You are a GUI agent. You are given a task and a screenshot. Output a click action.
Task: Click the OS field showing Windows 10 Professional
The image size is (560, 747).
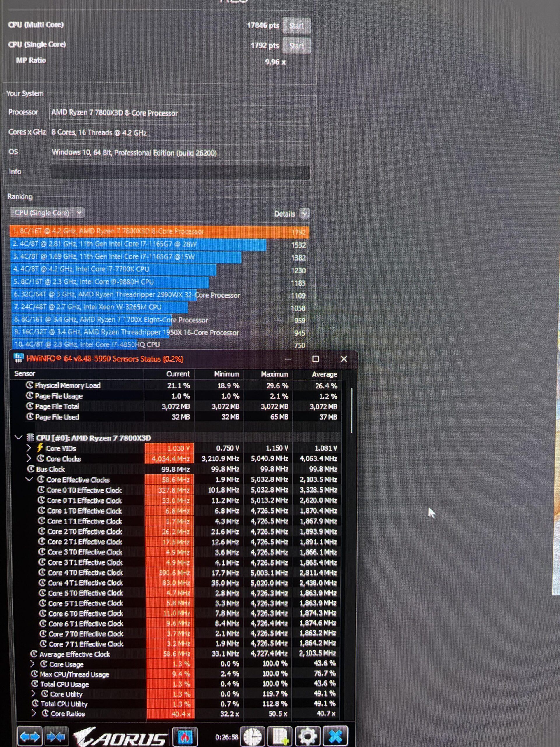click(x=180, y=153)
